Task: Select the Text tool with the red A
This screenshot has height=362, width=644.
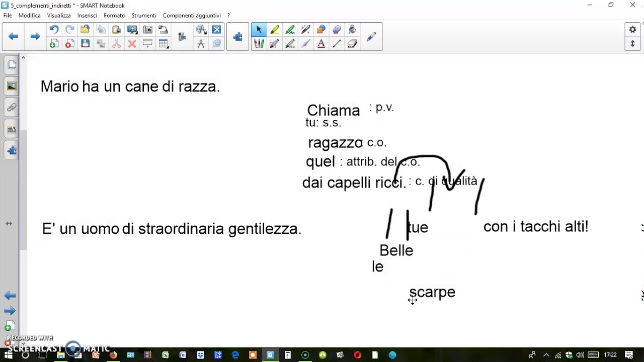Action: (x=321, y=44)
